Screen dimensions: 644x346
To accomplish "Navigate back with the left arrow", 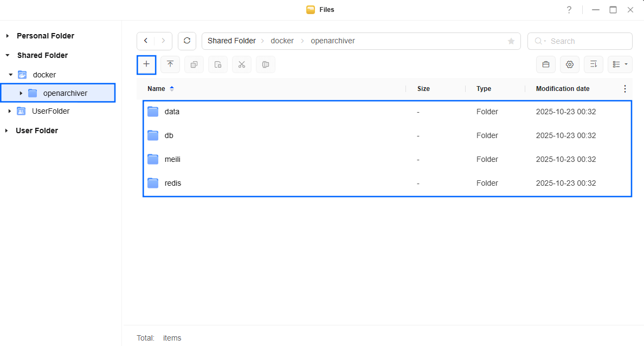I will (x=146, y=41).
